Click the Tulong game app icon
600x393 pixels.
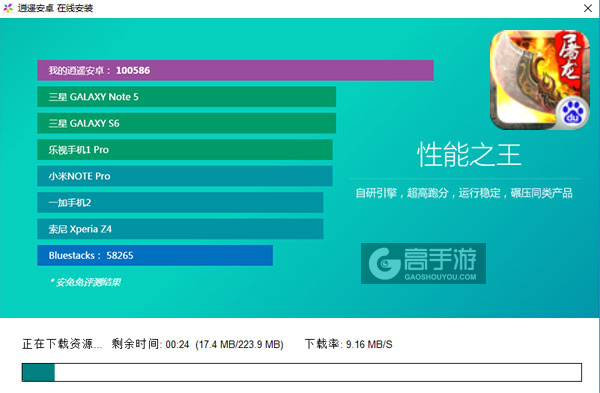click(x=540, y=80)
